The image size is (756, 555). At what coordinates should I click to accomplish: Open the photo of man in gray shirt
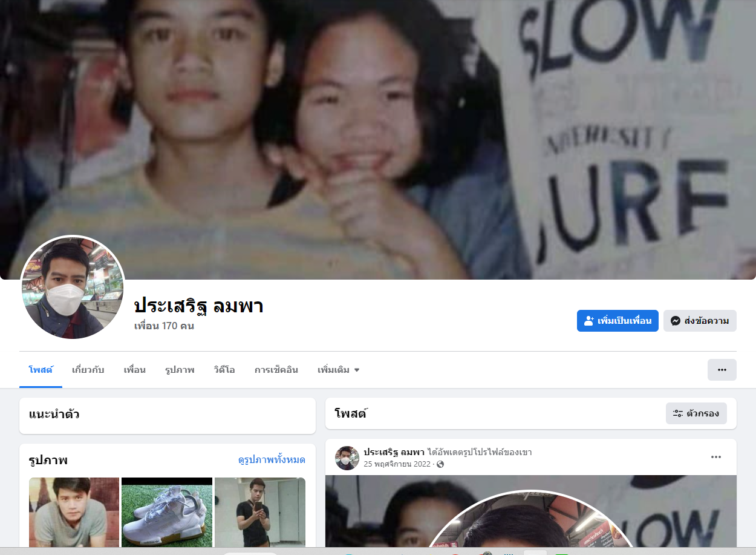click(74, 512)
